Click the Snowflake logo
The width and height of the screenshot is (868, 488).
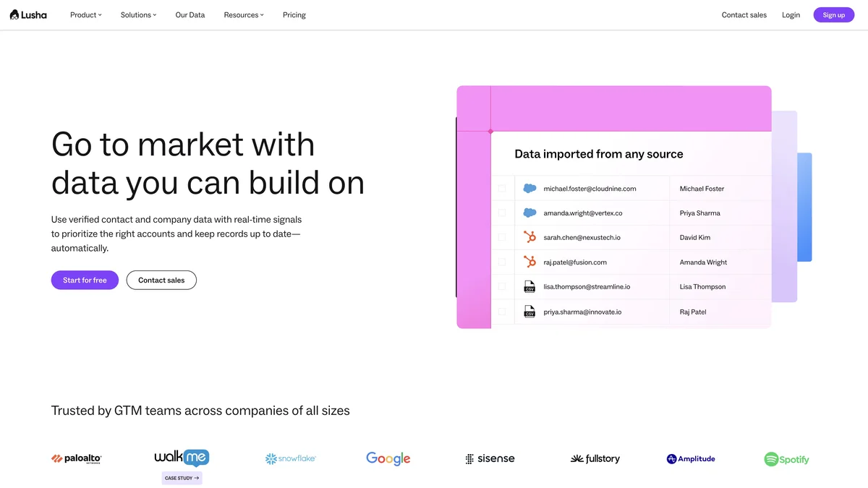(x=291, y=458)
